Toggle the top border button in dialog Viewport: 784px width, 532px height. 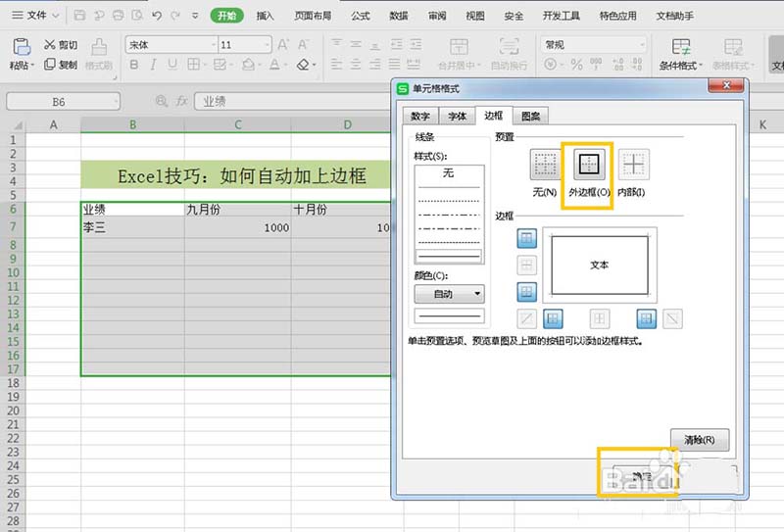(526, 238)
